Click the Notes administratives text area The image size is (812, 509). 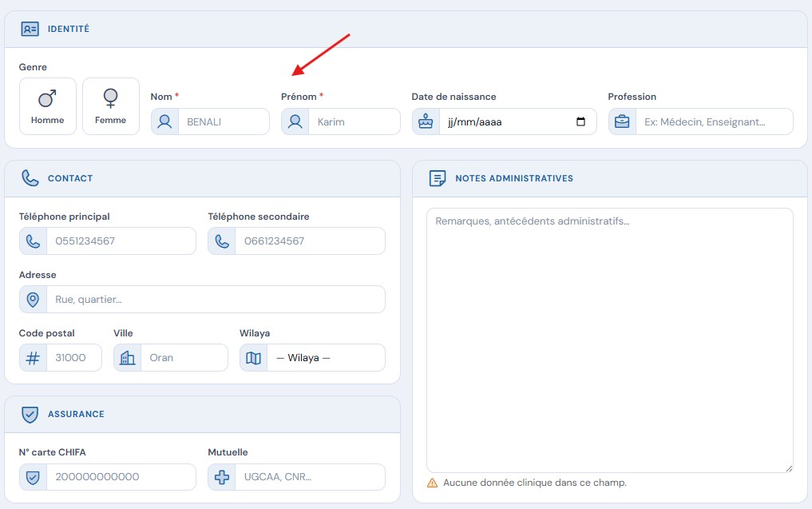610,340
